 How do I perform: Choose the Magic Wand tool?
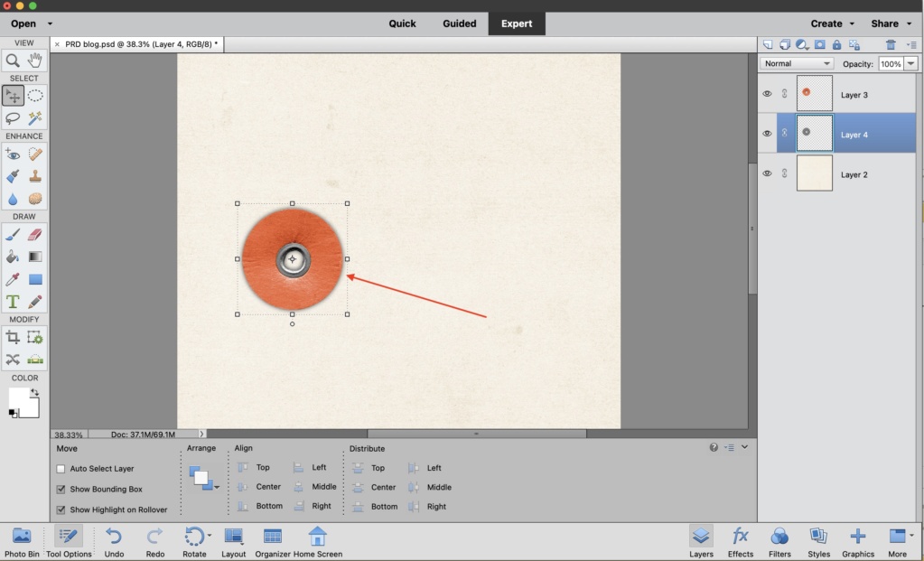[35, 117]
